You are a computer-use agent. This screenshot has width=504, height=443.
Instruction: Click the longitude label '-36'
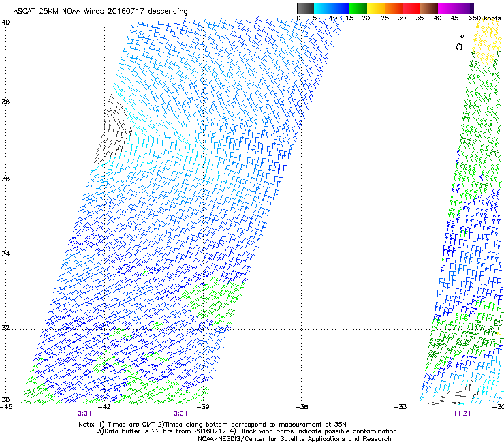pyautogui.click(x=302, y=407)
